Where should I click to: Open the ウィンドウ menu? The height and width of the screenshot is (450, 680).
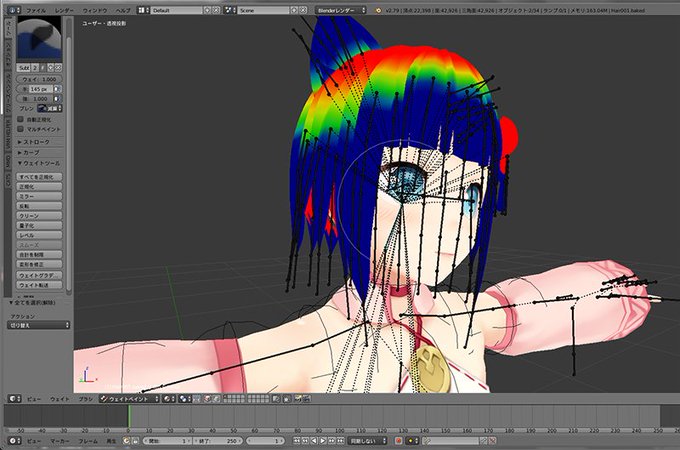pos(95,10)
